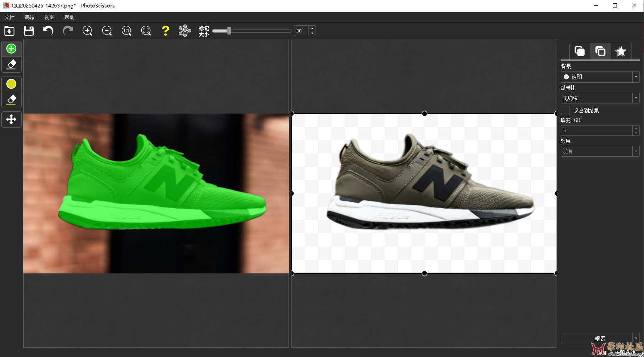Select the yellow-underlined eraser tool
644x357 pixels.
[x=11, y=100]
